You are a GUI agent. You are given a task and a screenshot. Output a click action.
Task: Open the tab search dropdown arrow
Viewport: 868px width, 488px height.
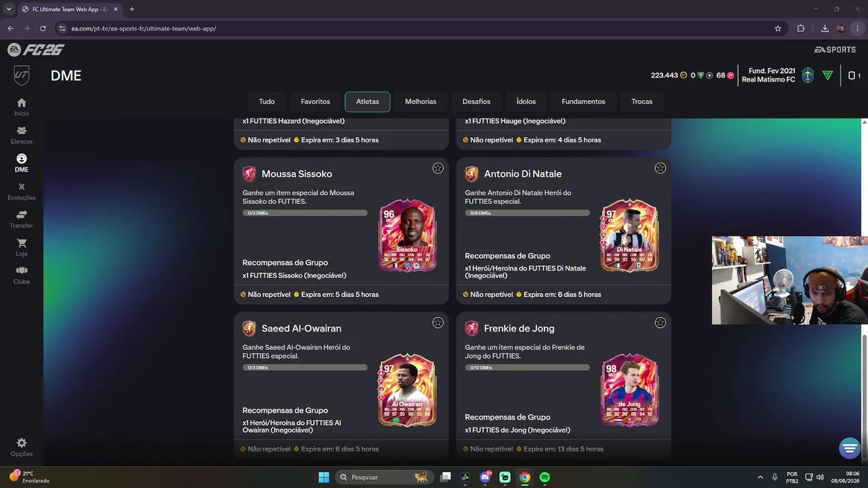click(x=9, y=9)
